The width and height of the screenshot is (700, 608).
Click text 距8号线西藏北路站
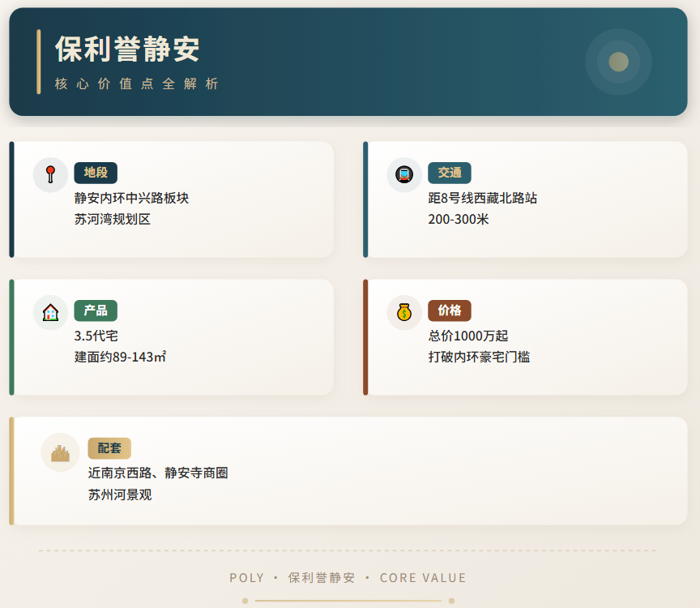click(483, 198)
